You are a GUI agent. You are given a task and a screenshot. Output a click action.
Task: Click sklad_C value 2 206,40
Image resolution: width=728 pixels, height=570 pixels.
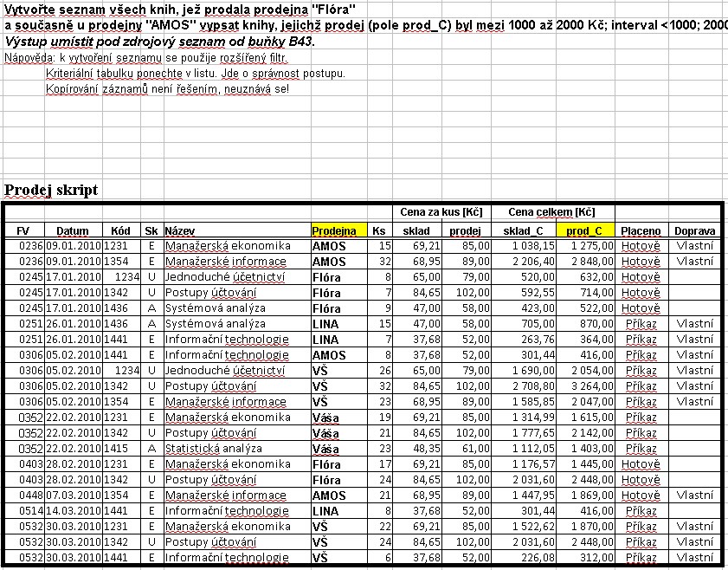pyautogui.click(x=523, y=262)
